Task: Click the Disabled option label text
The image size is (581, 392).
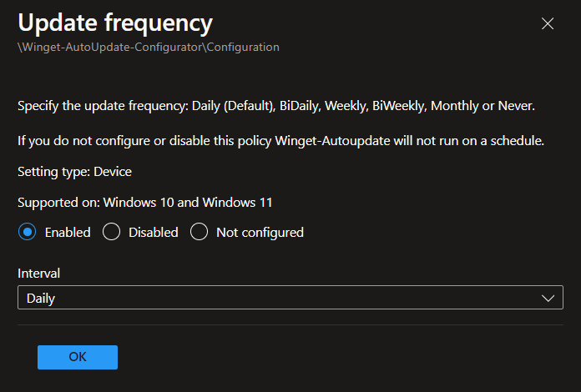Action: pos(154,233)
